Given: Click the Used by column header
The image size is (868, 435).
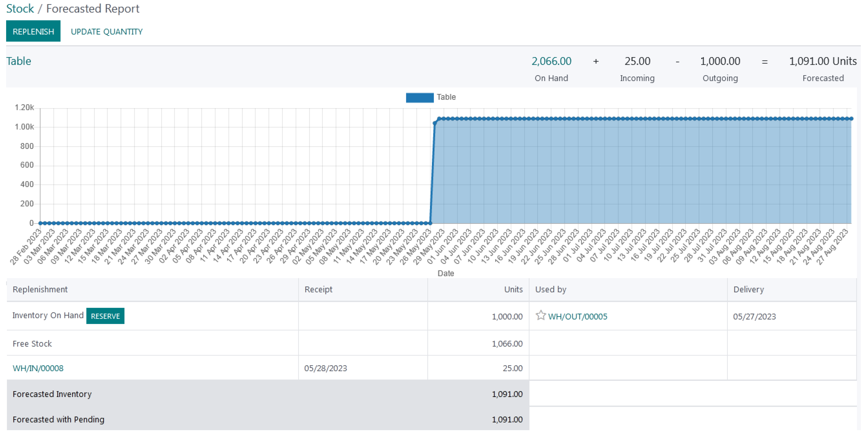Looking at the screenshot, I should click(x=551, y=289).
